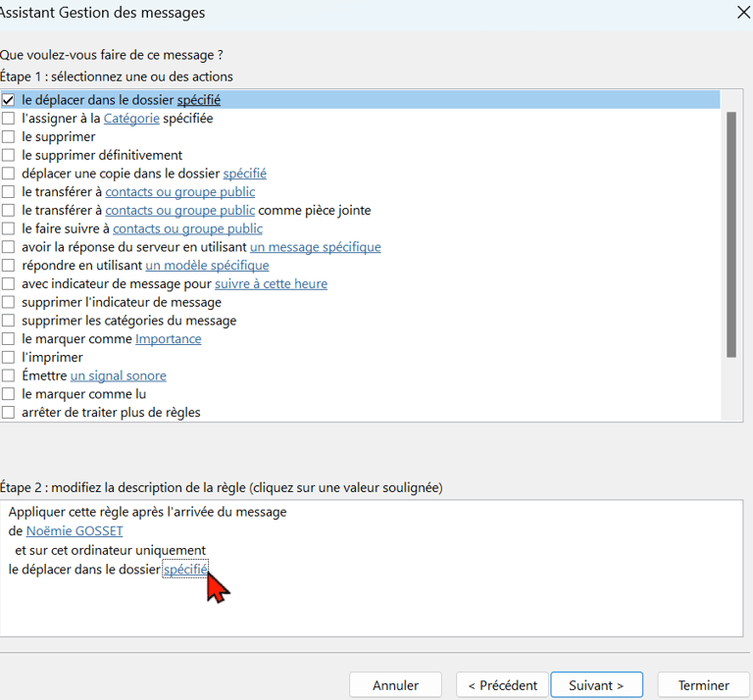Go back with "< Précédent" button
The height and width of the screenshot is (700, 753).
click(x=502, y=685)
